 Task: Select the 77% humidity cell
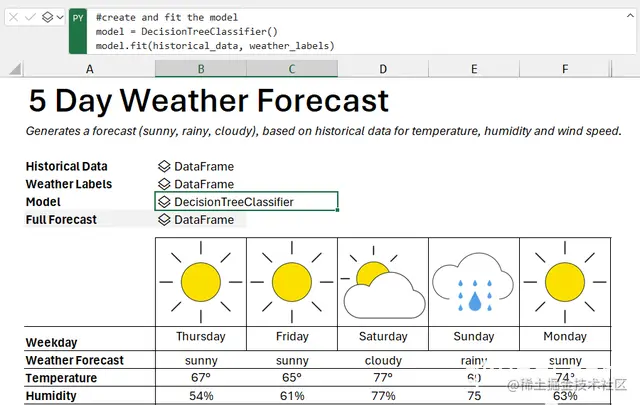383,396
